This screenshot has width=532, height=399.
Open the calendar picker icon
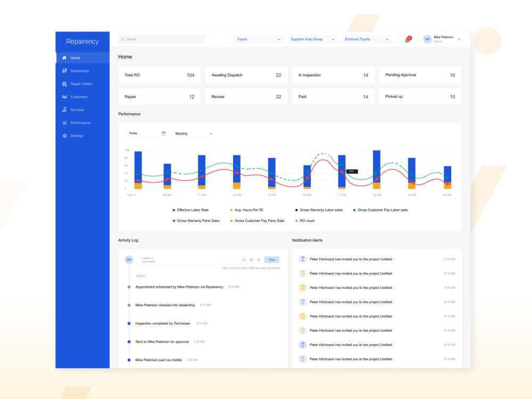coord(164,134)
